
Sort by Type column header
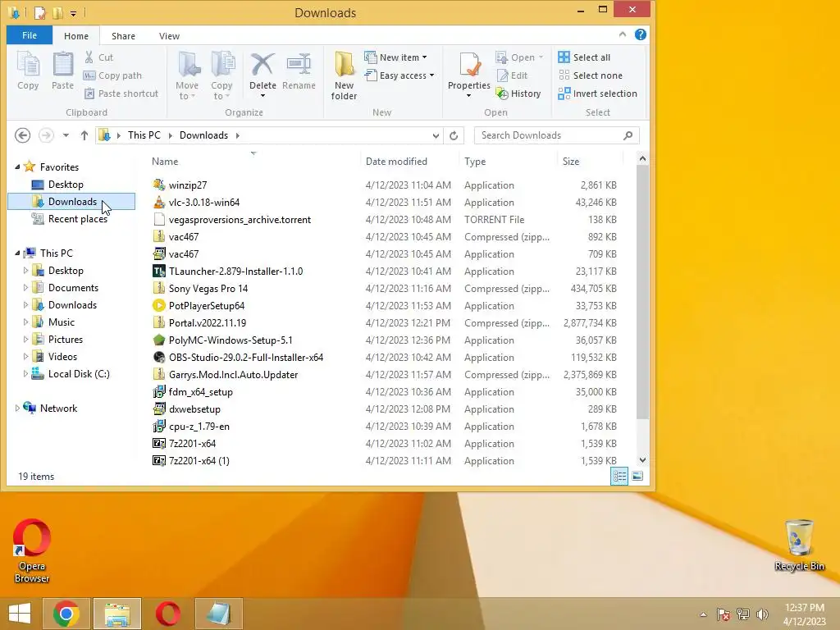tap(508, 162)
